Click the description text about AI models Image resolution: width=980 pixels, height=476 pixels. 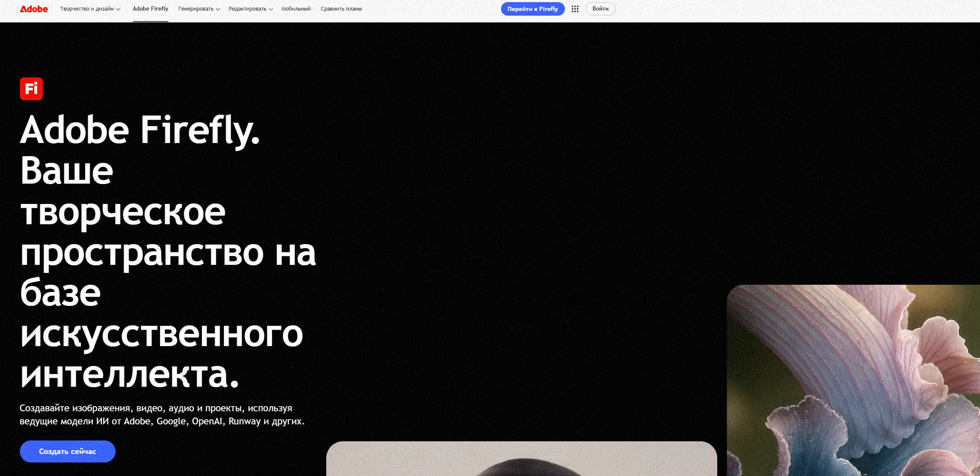(162, 415)
